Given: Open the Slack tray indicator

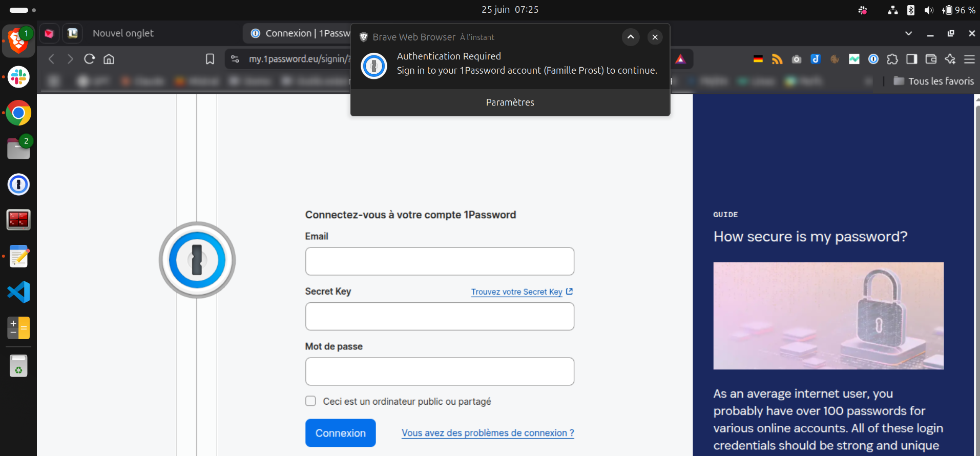Looking at the screenshot, I should [x=863, y=10].
